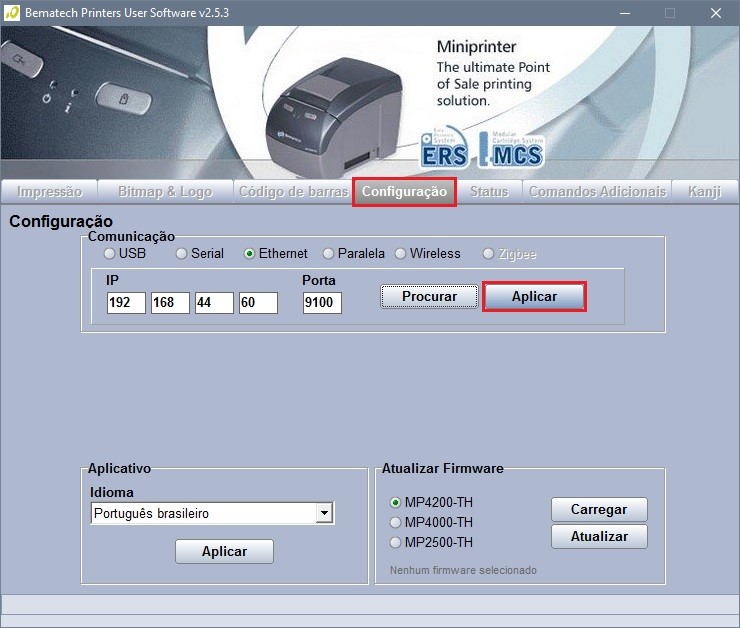Minimize the Bematech window

tap(625, 13)
